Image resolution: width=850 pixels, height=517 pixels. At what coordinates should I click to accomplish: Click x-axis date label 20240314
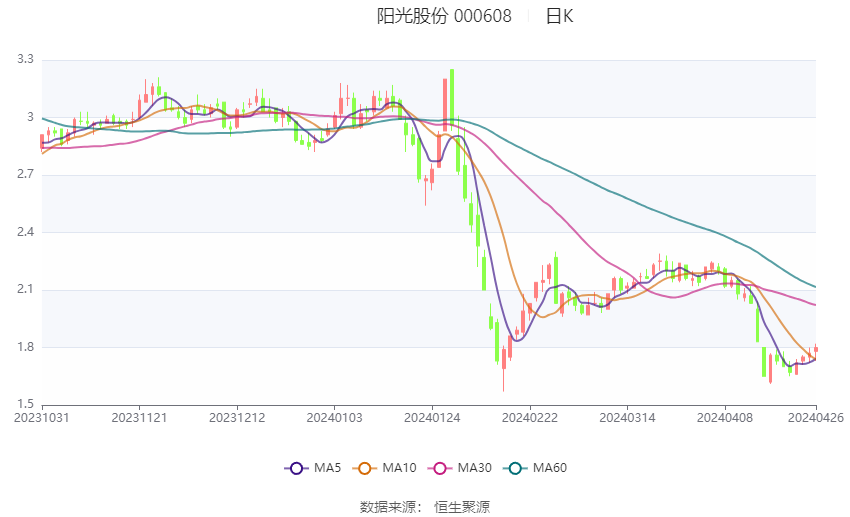(x=627, y=418)
